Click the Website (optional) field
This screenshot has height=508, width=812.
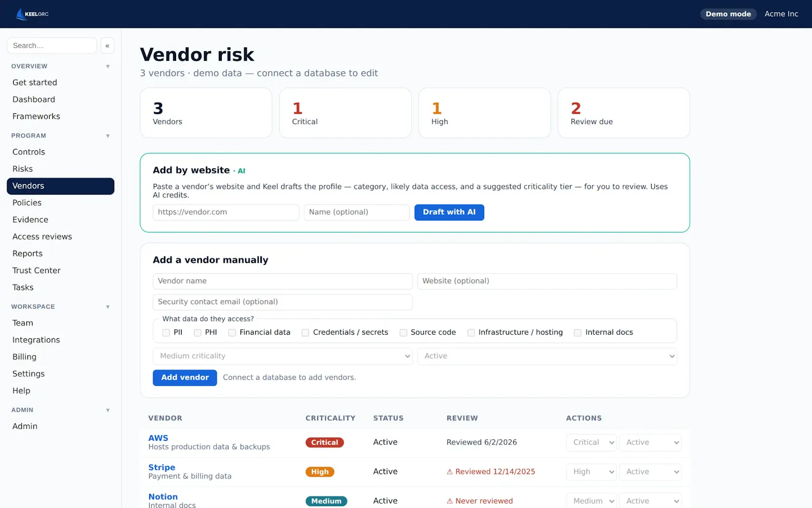(x=547, y=281)
